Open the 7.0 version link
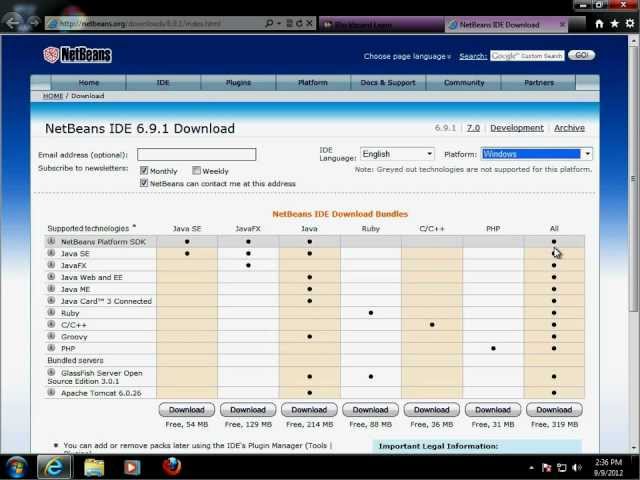 pos(473,128)
